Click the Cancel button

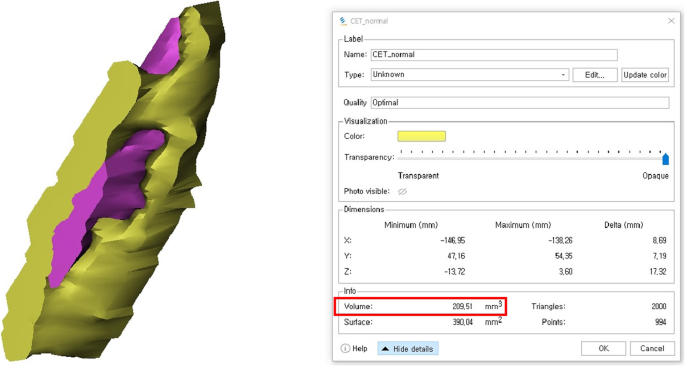(652, 348)
